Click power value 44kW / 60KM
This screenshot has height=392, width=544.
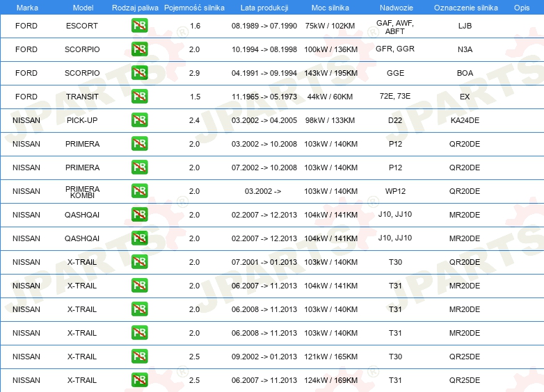tap(330, 97)
